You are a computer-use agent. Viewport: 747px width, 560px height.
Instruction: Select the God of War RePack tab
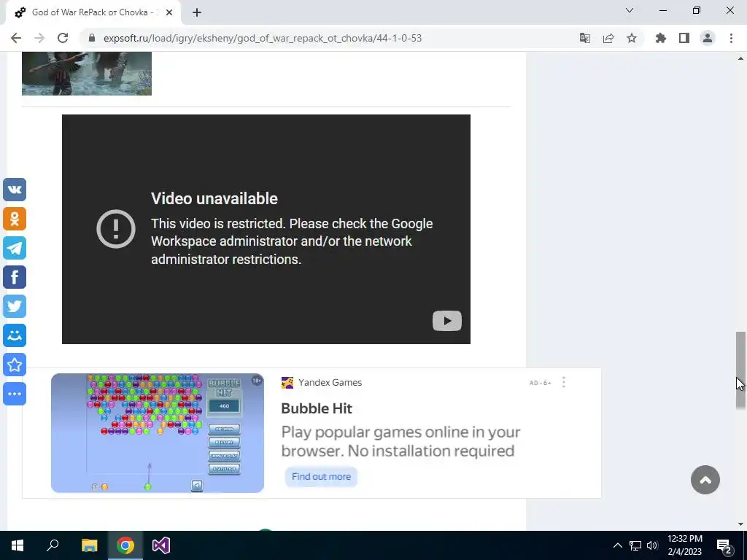point(93,12)
